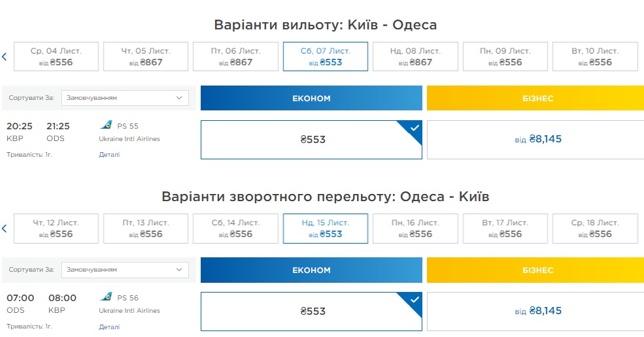Viewport: 644px width, 337px height.
Task: Click the Ukraine Intl Airlines logo for PS 55
Action: pyautogui.click(x=106, y=125)
